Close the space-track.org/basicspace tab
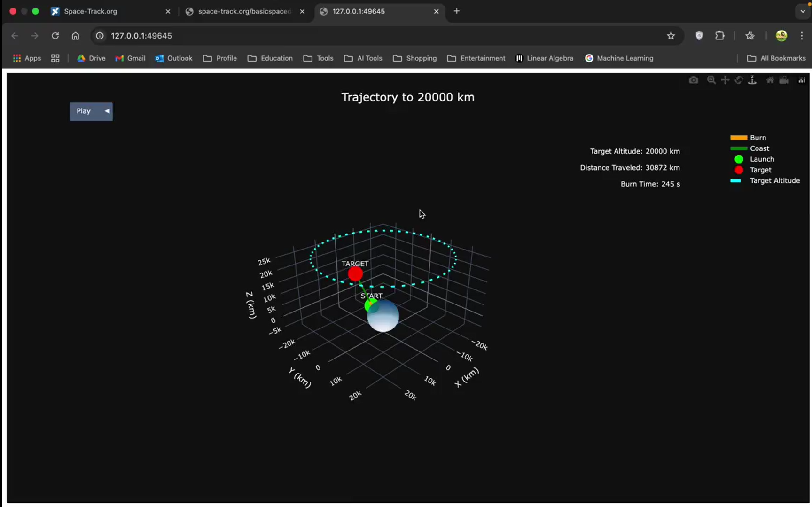The height and width of the screenshot is (507, 812). pos(302,11)
